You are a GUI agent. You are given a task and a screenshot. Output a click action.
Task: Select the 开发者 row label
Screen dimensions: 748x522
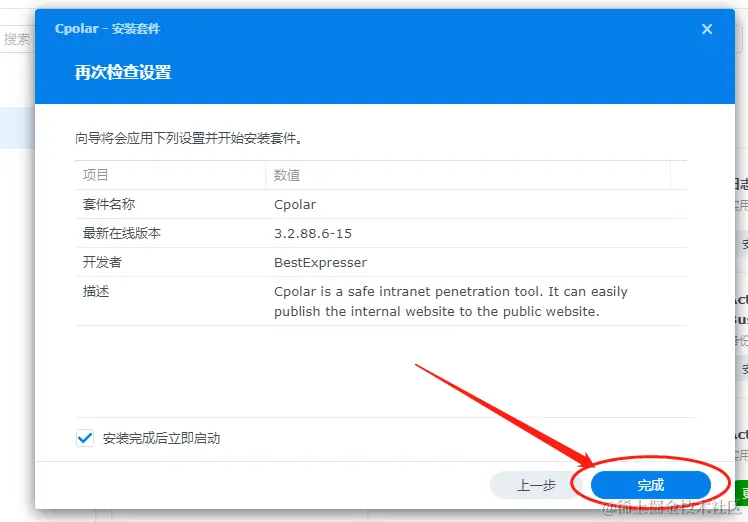[x=103, y=262]
